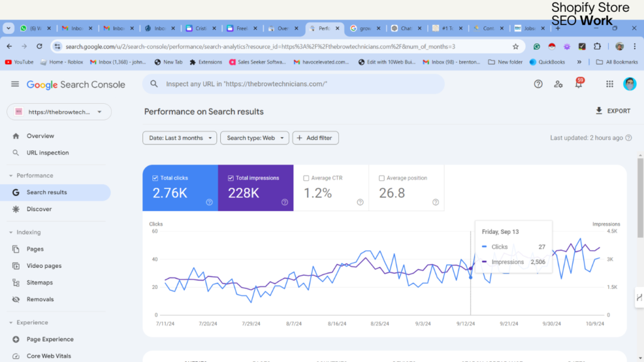Image resolution: width=644 pixels, height=362 pixels.
Task: Uncheck the Total clicks metric
Action: pos(155,178)
